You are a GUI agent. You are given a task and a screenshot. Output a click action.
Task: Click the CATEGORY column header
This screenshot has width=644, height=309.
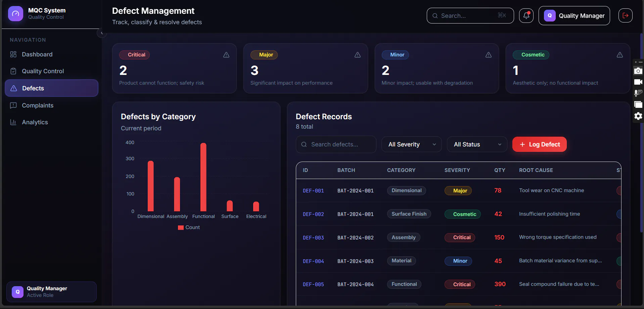tap(401, 170)
